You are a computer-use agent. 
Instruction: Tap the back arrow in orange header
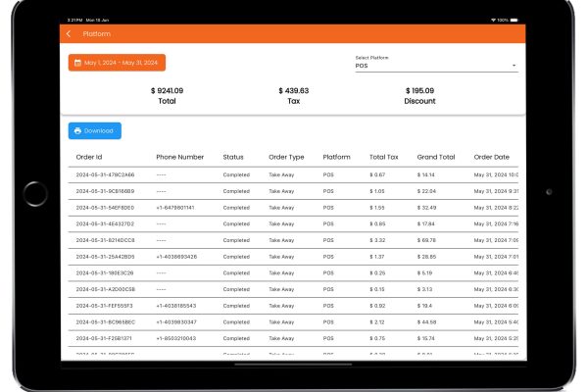pos(69,34)
